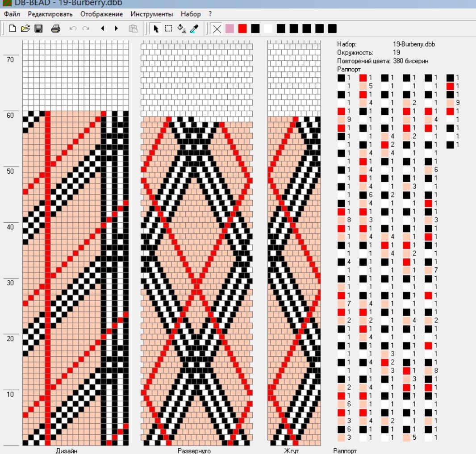The image size is (476, 454).
Task: Click row number 30 on the ruler
Action: pos(10,283)
